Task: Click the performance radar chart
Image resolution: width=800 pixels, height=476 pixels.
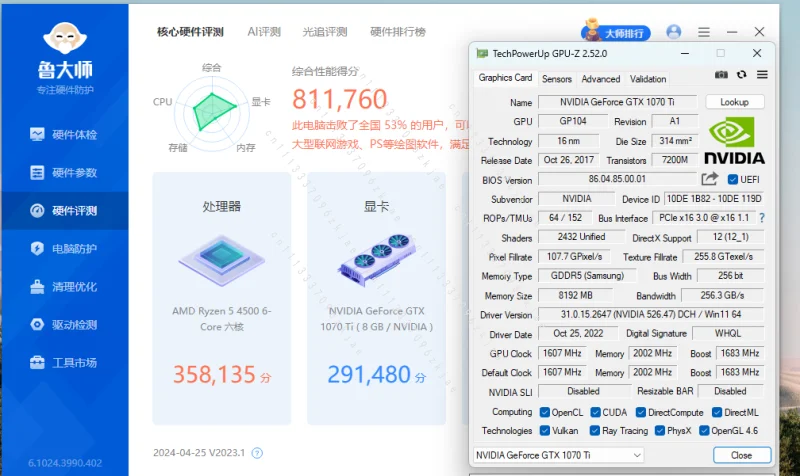Action: [x=212, y=114]
